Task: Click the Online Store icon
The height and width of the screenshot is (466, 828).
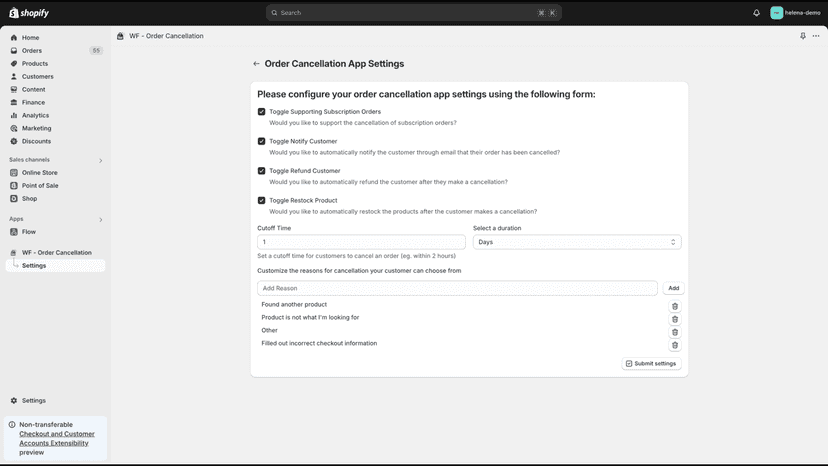Action: click(x=14, y=173)
